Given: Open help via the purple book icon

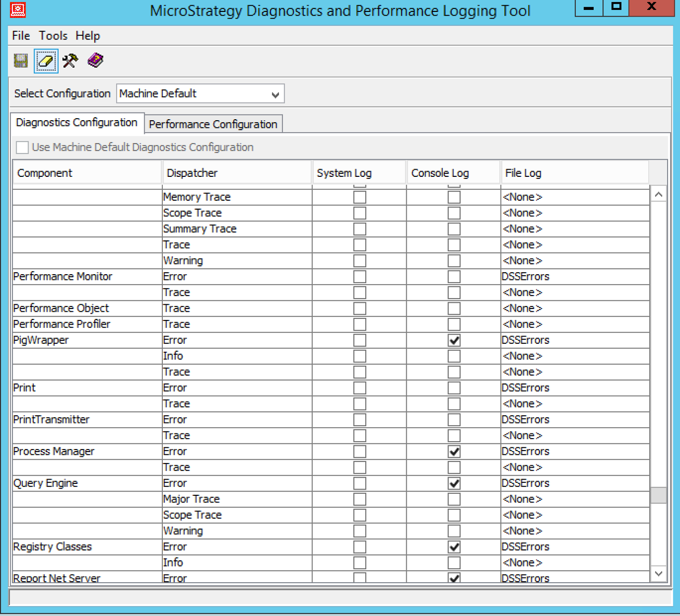Looking at the screenshot, I should (x=96, y=61).
